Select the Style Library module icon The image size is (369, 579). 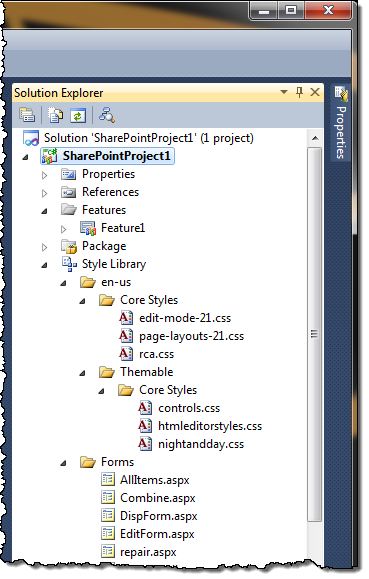[69, 264]
